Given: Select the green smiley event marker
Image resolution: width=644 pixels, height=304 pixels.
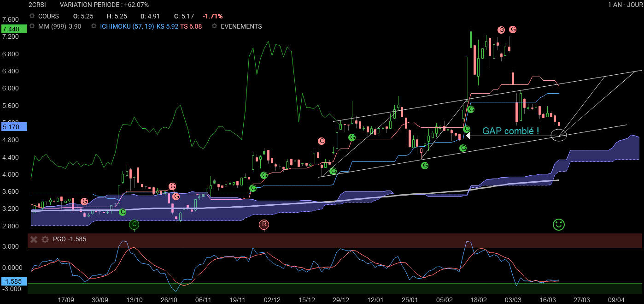Looking at the screenshot, I should click(559, 225).
